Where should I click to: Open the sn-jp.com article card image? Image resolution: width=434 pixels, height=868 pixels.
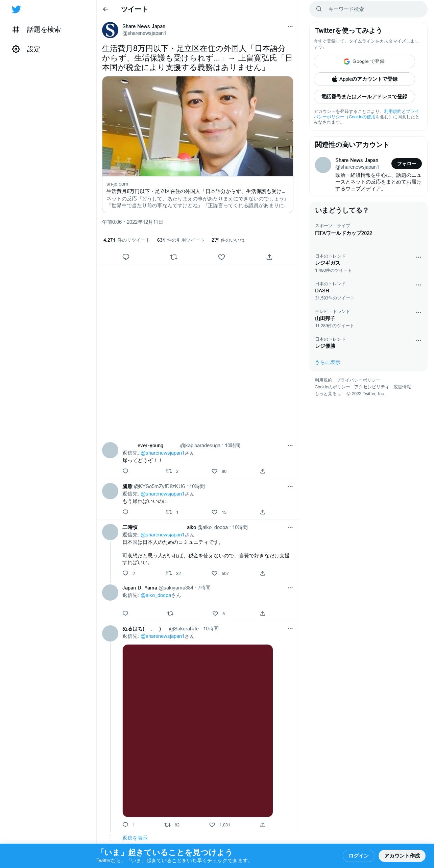pos(198,126)
